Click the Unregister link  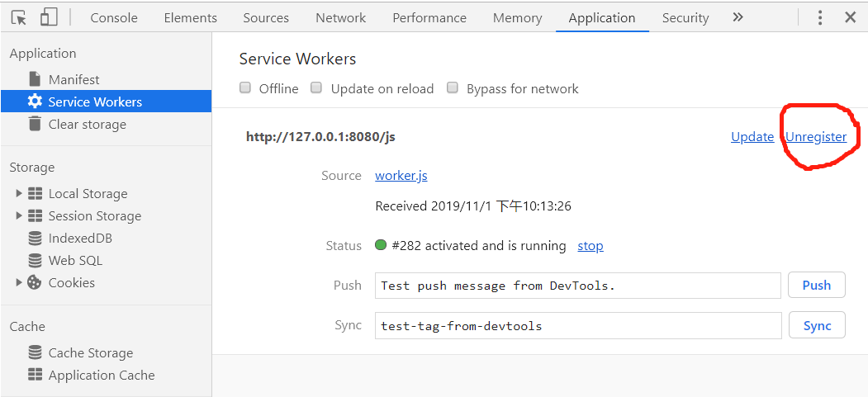point(816,136)
